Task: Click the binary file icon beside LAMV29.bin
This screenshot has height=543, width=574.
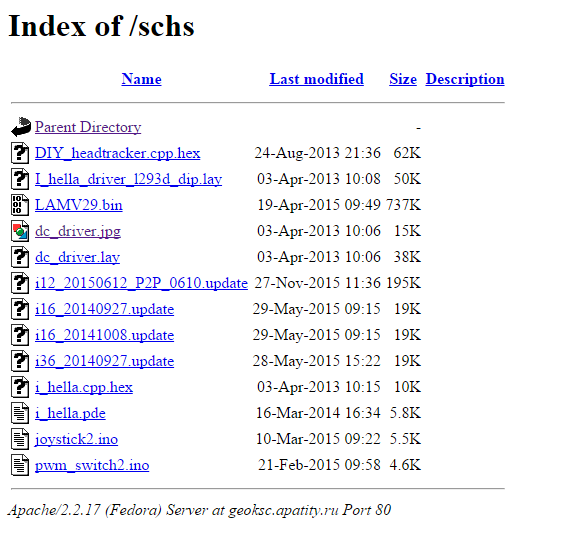Action: point(20,205)
